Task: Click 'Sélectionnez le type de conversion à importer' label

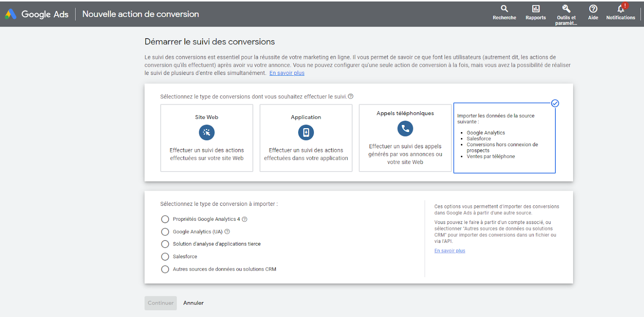Action: [219, 204]
